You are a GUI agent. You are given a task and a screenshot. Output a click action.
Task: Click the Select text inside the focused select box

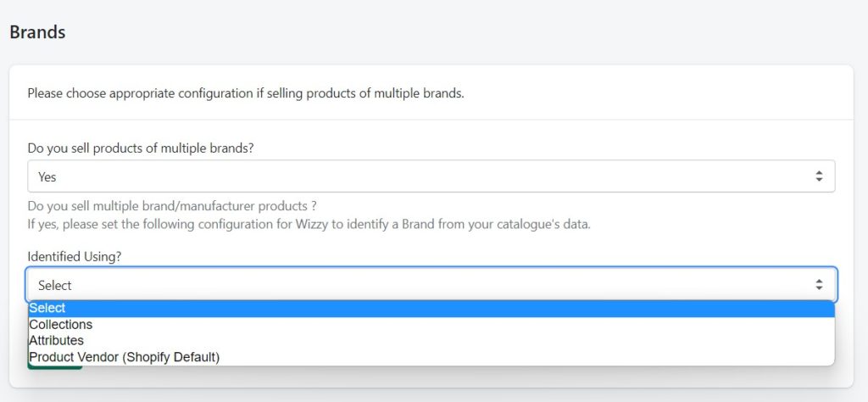tap(55, 286)
